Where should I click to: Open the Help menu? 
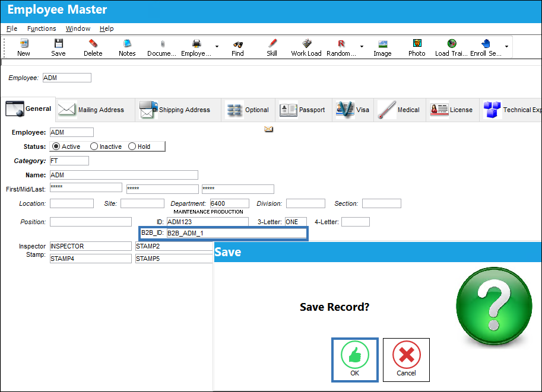point(107,28)
